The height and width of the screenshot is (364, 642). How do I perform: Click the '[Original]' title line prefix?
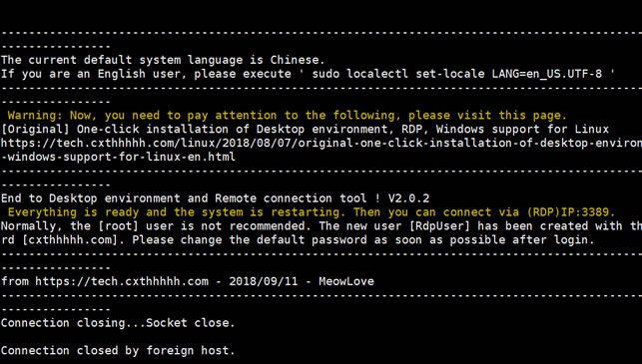(35, 130)
